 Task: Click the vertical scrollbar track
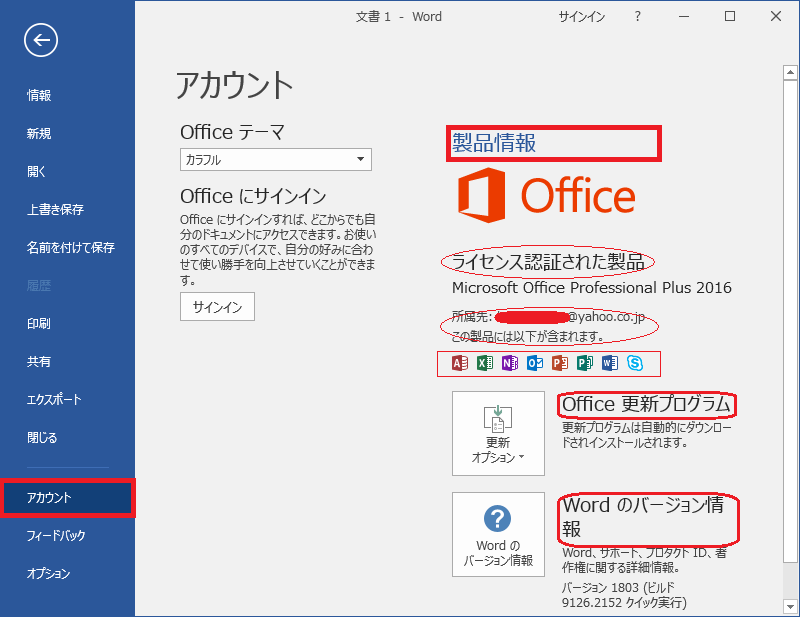(x=790, y=339)
